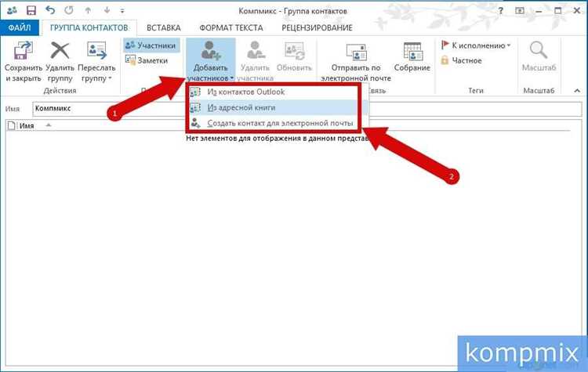Viewport: 588px width, 372px height.
Task: Click the document icon column header
Action: coord(12,125)
